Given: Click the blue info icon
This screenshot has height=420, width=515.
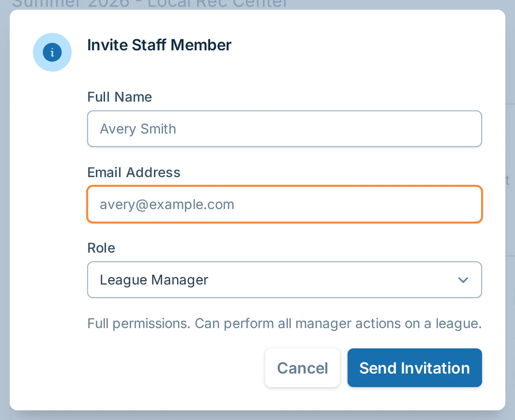Looking at the screenshot, I should pos(52,52).
